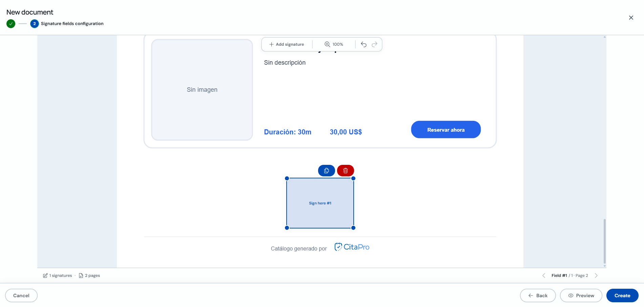Undo the last change
The width and height of the screenshot is (644, 307).
coord(363,44)
